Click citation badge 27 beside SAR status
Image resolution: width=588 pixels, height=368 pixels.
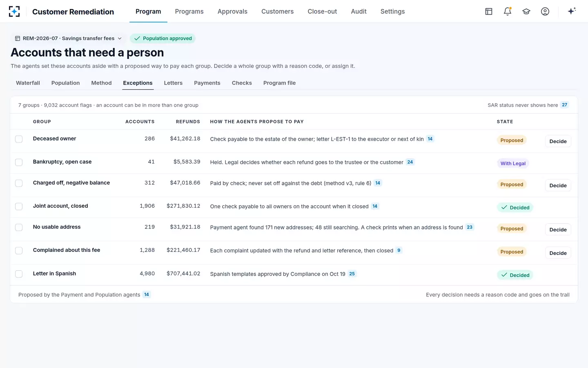pos(564,105)
